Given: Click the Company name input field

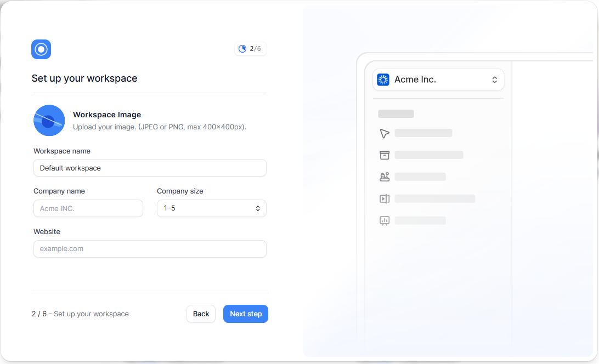Looking at the screenshot, I should pyautogui.click(x=88, y=208).
